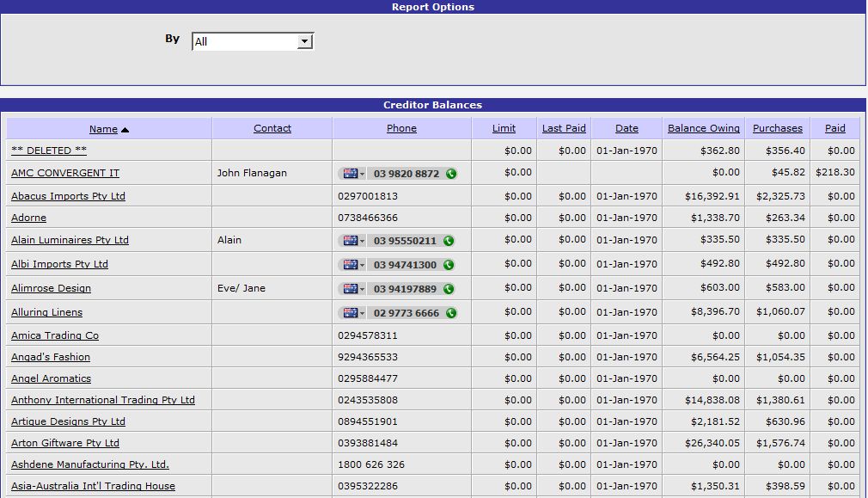Open the Arton Giftware Pty Ltd record
868x498 pixels.
65,443
